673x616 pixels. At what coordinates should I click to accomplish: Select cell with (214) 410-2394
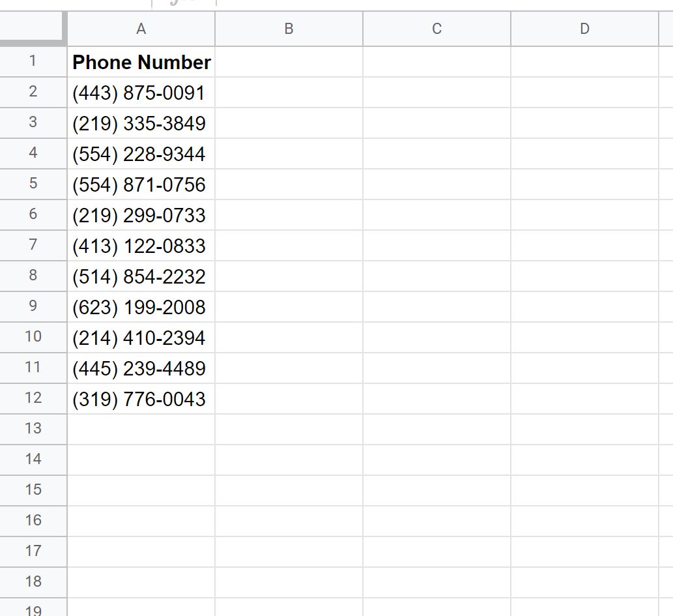coord(141,338)
